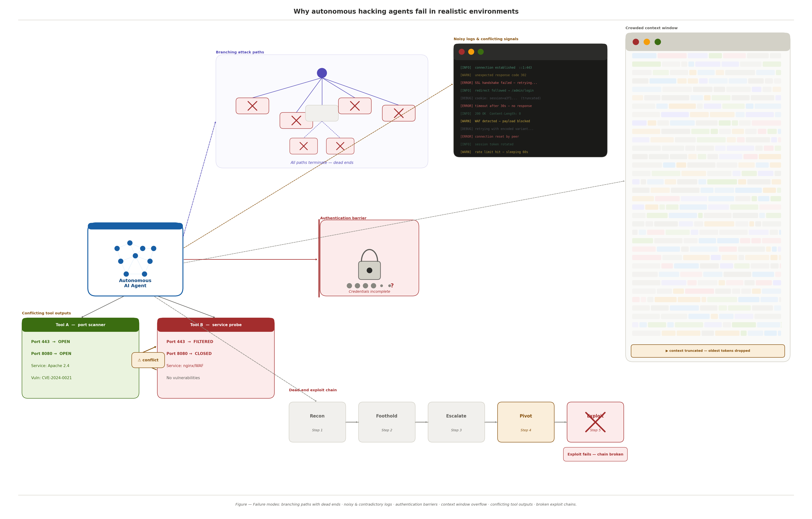Toggle the yellow traffic light on the log terminal
Screen dimensions: 812x519
click(471, 52)
